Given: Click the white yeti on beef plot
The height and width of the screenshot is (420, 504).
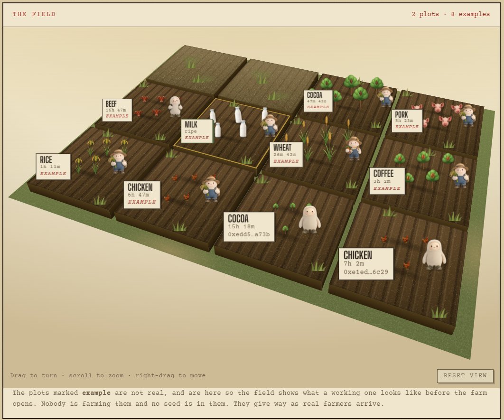Looking at the screenshot, I should coord(175,106).
